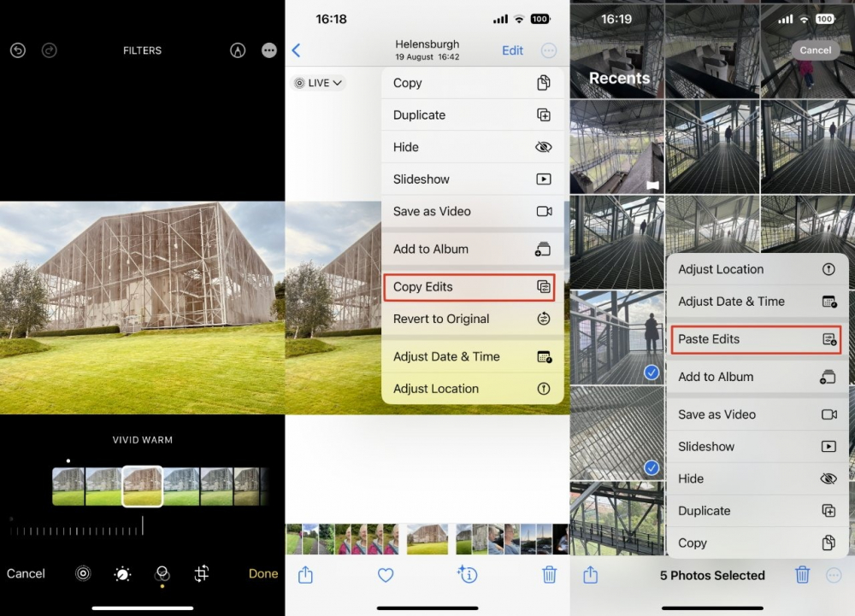This screenshot has width=855, height=616.
Task: Toggle the redo arrow
Action: [x=50, y=50]
